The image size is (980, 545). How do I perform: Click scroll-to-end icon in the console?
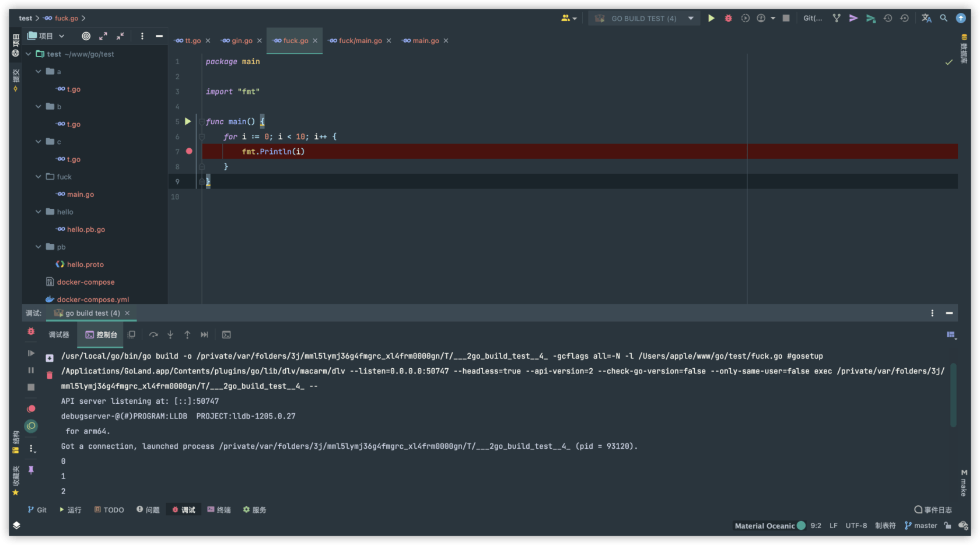coord(50,358)
